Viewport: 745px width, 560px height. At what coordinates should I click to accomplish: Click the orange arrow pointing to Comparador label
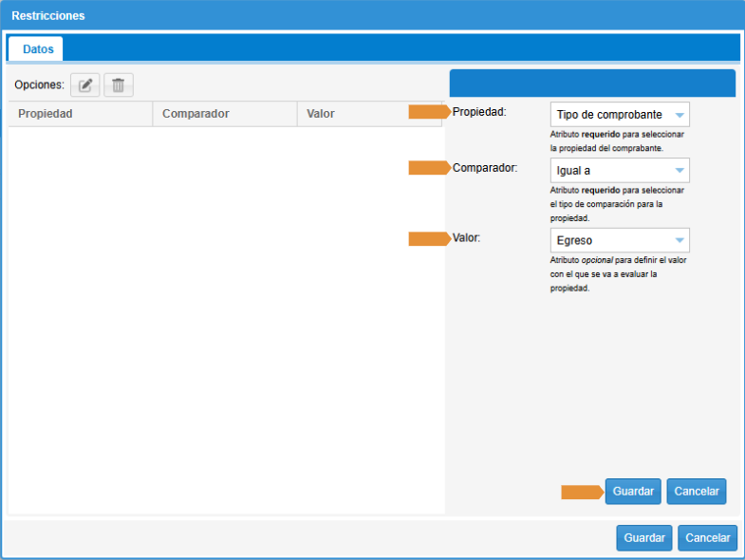coord(429,168)
